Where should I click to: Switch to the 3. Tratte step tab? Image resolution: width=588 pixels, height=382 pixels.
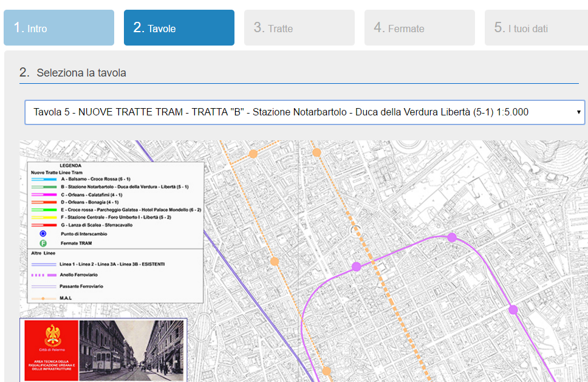coord(299,28)
